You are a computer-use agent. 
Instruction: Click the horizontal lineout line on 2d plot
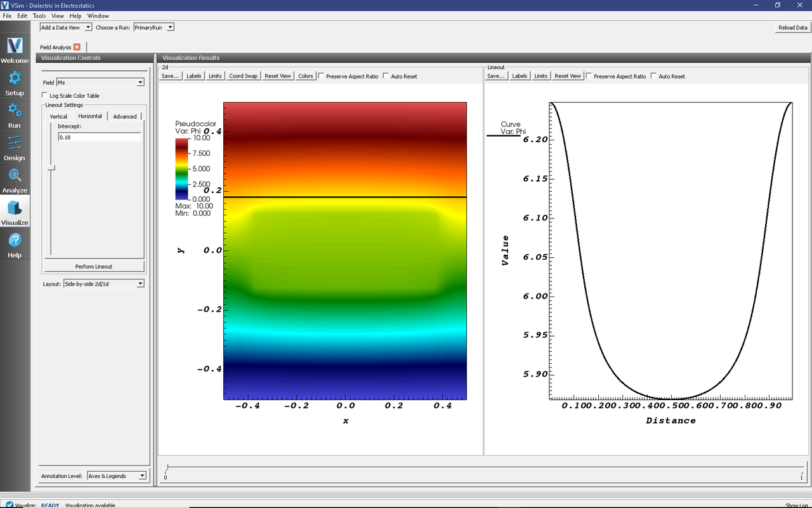345,197
